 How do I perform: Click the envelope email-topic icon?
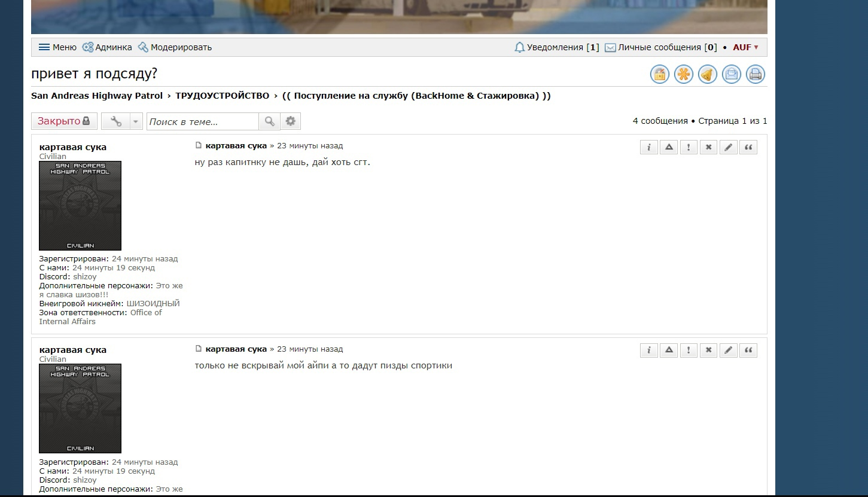731,74
